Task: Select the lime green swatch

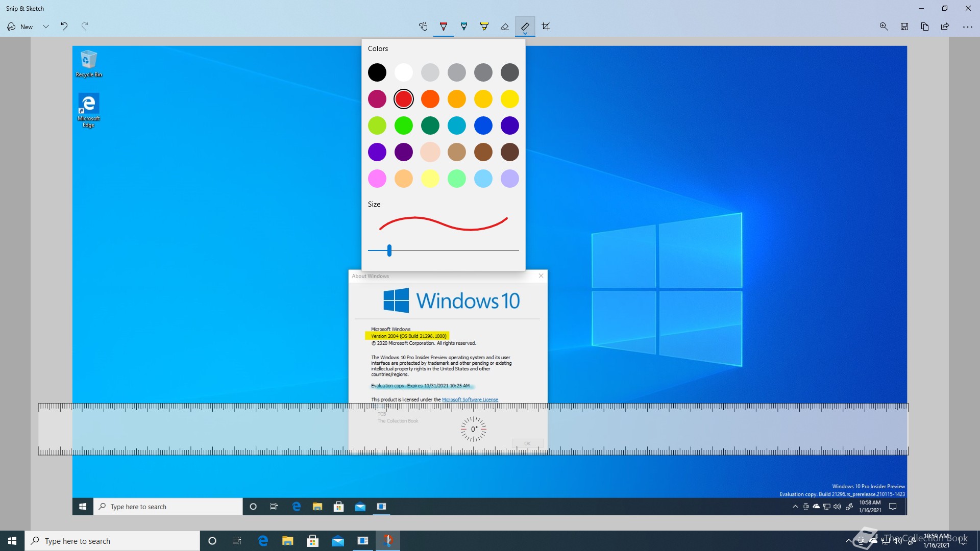Action: (377, 126)
